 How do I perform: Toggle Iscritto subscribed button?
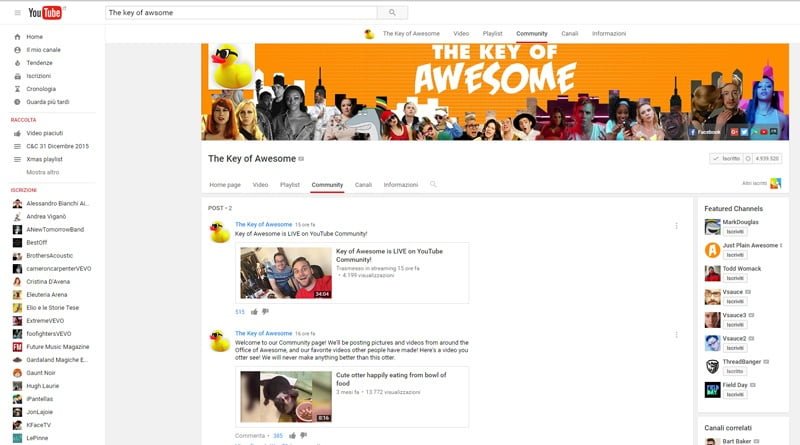[x=727, y=159]
